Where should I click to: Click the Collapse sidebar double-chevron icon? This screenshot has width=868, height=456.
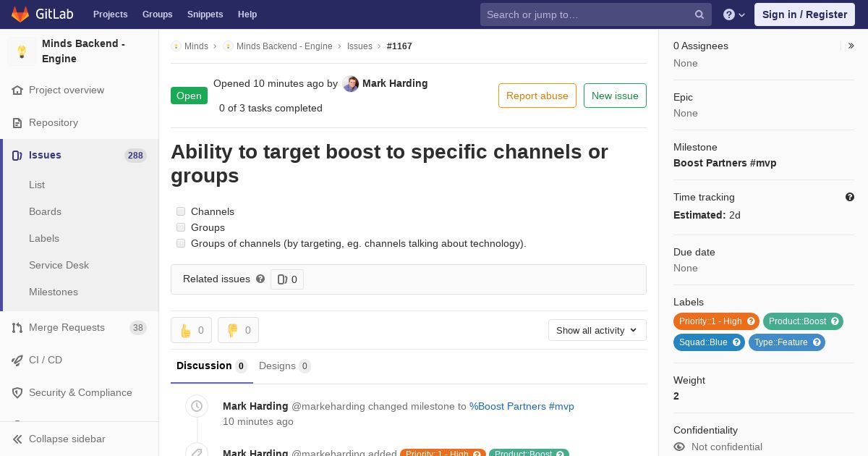[17, 439]
